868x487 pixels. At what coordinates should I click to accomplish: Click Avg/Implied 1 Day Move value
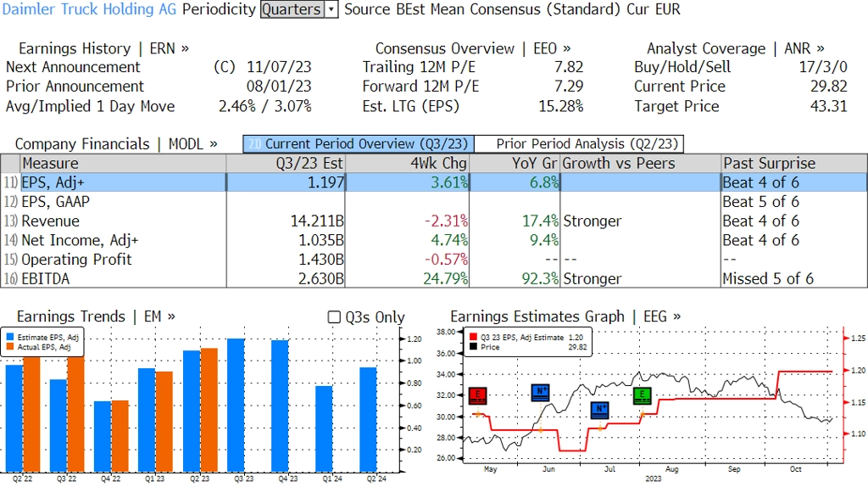tap(265, 106)
